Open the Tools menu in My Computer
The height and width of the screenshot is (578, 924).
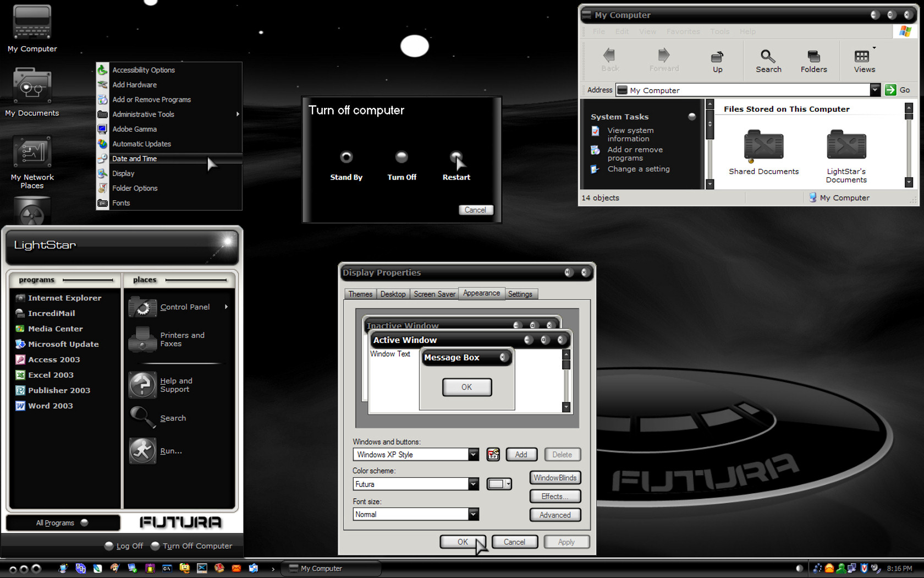[x=719, y=31]
